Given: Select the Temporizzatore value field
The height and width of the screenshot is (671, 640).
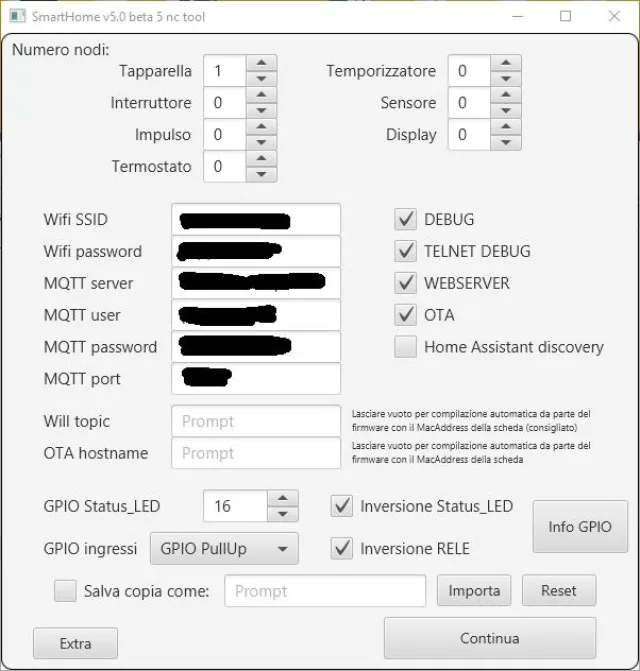Looking at the screenshot, I should point(469,71).
